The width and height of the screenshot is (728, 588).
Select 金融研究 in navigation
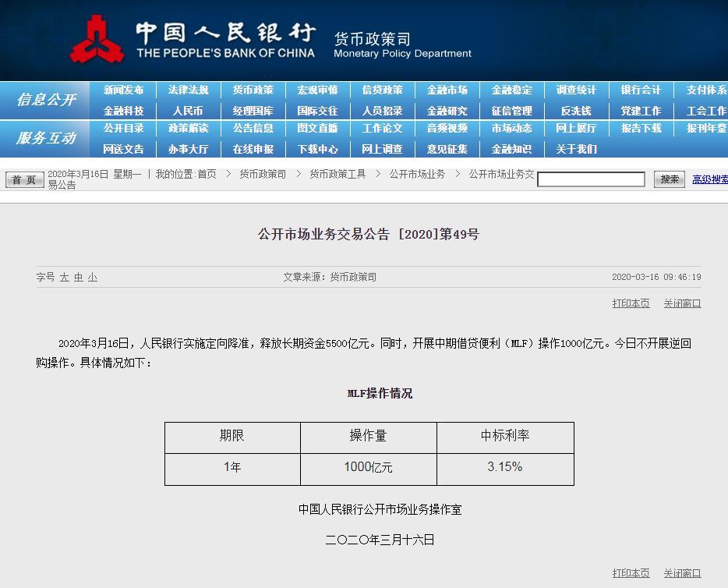pos(447,111)
